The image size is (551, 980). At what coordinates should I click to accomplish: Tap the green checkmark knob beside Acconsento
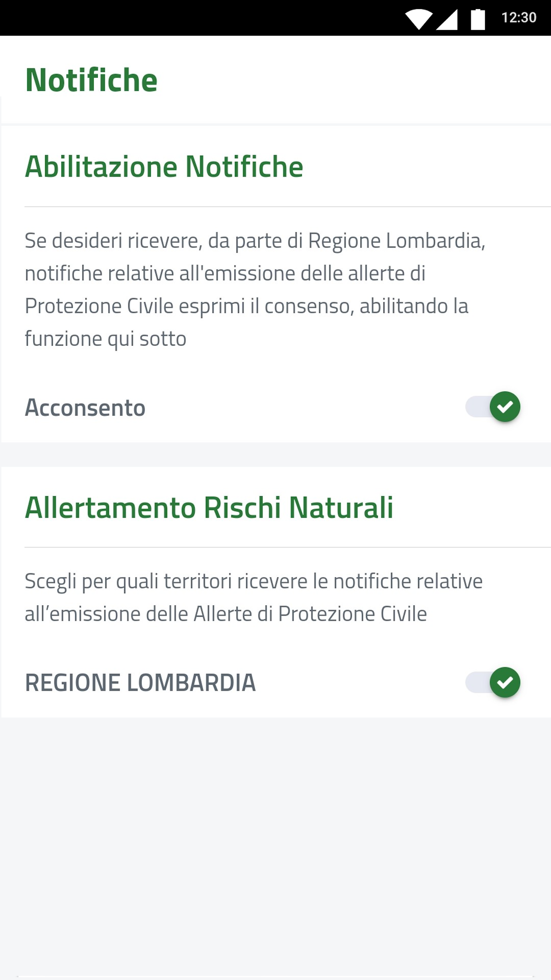[505, 407]
